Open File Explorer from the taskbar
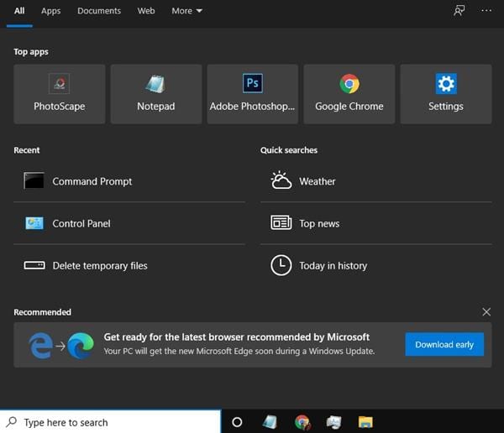 pyautogui.click(x=365, y=422)
